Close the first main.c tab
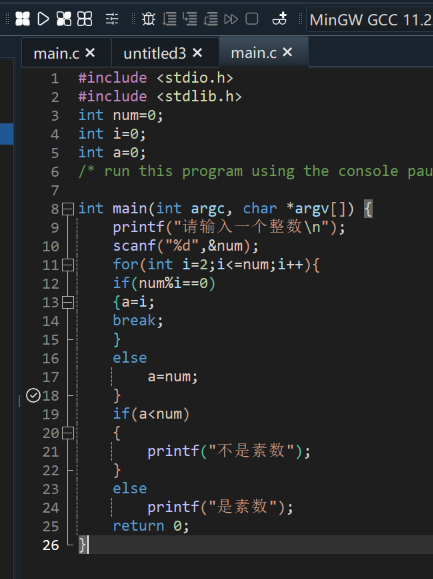This screenshot has height=579, width=433. pyautogui.click(x=90, y=53)
